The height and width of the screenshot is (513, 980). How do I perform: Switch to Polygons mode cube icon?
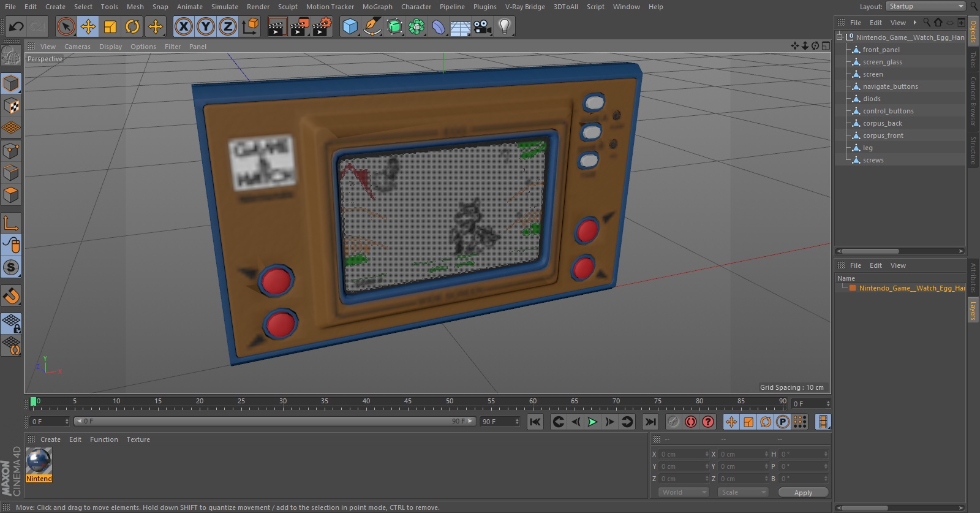(11, 196)
